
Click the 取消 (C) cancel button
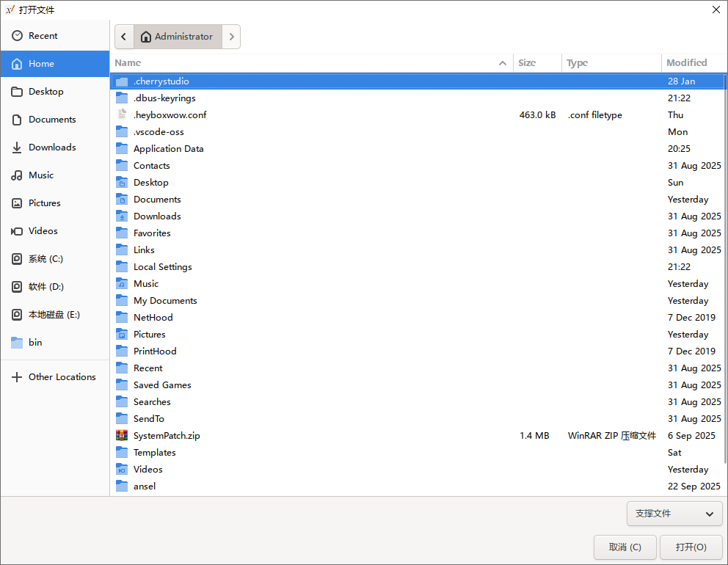point(625,547)
